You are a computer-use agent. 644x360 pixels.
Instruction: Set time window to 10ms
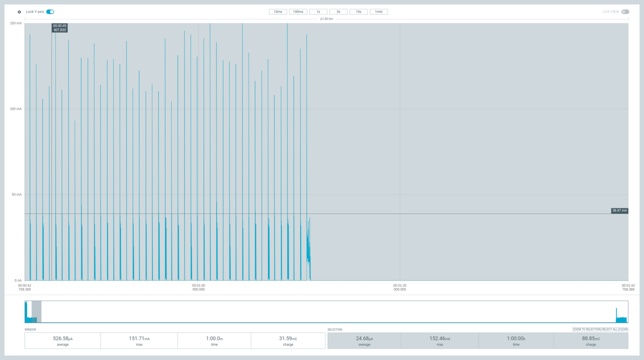point(278,12)
